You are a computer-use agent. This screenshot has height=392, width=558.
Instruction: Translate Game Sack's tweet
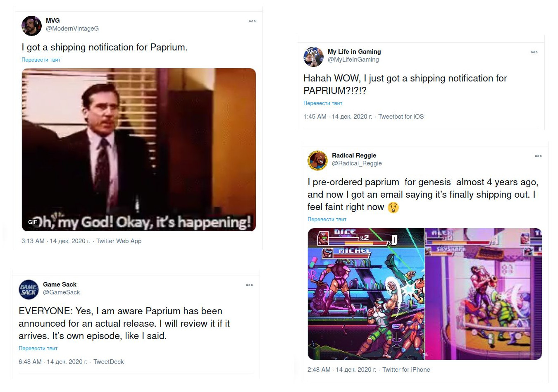(38, 349)
